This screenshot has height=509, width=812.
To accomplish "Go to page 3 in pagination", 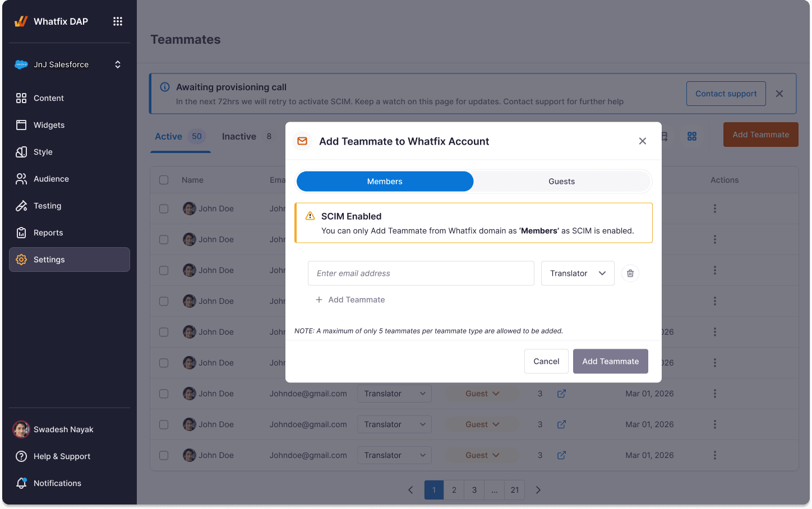I will [474, 490].
